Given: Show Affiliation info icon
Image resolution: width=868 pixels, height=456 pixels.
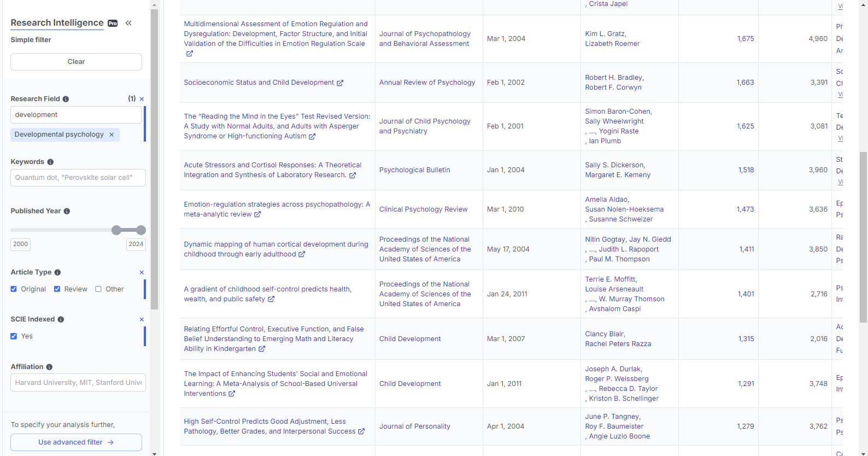Looking at the screenshot, I should pyautogui.click(x=49, y=367).
